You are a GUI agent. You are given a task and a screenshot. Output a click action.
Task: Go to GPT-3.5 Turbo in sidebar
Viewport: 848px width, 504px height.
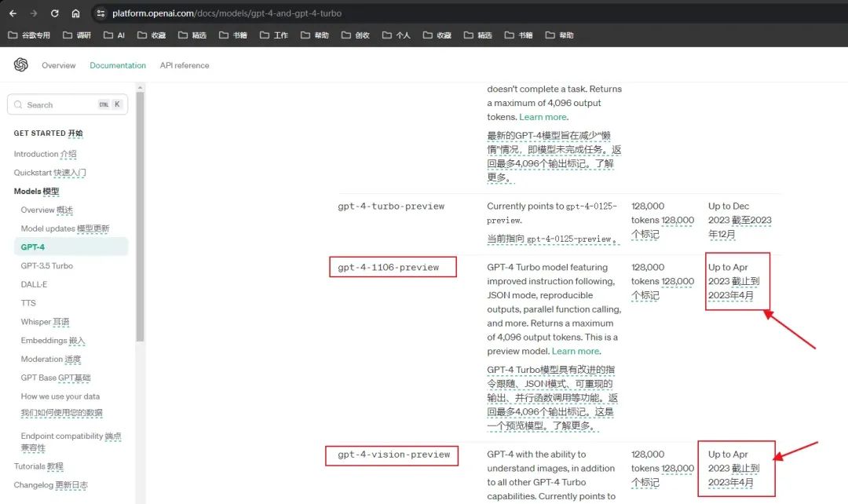[47, 265]
